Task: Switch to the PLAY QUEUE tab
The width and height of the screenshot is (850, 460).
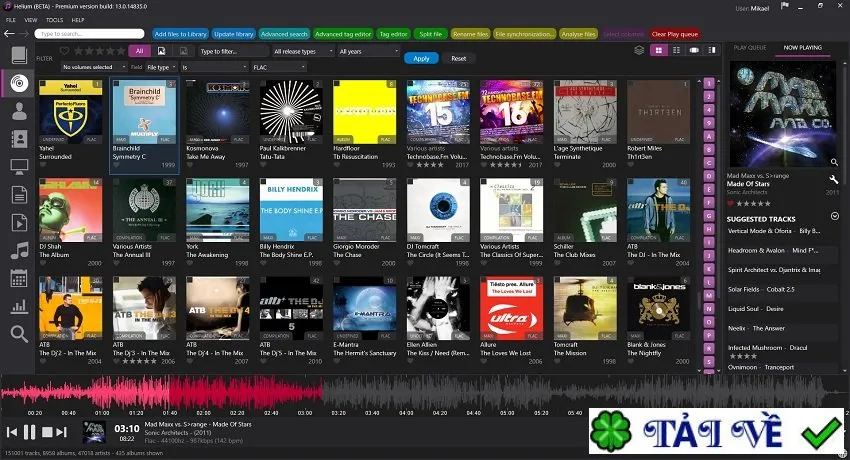Action: [x=750, y=48]
